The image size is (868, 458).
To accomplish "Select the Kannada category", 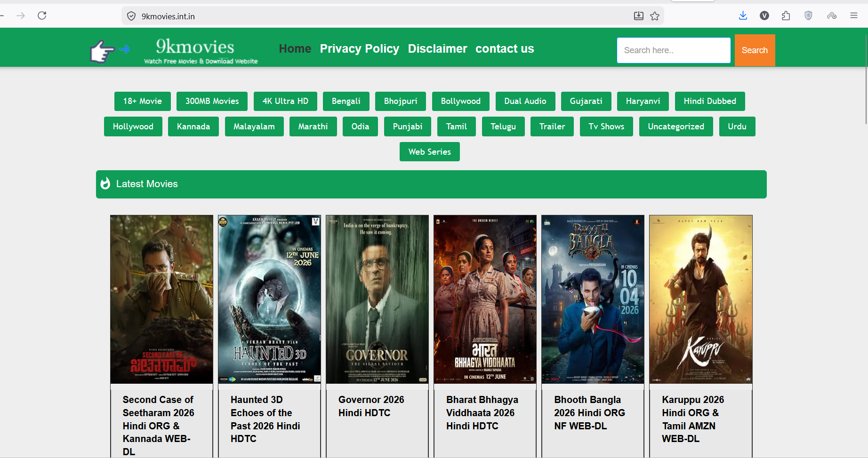I will pyautogui.click(x=193, y=126).
